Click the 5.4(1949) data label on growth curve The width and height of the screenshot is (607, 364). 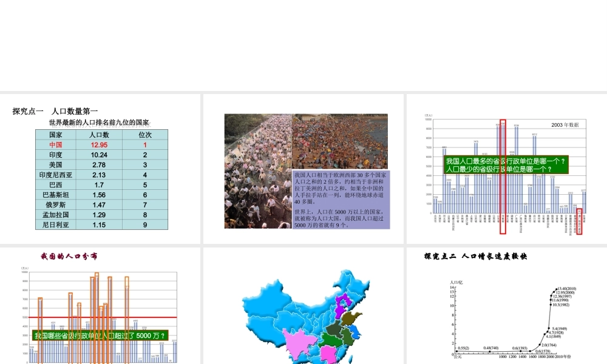click(560, 329)
